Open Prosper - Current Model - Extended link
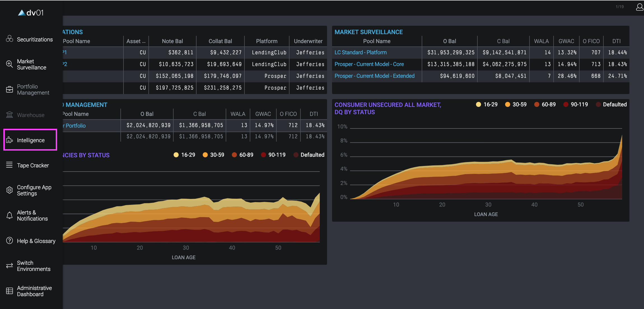Viewport: 644px width, 309px height. [374, 76]
